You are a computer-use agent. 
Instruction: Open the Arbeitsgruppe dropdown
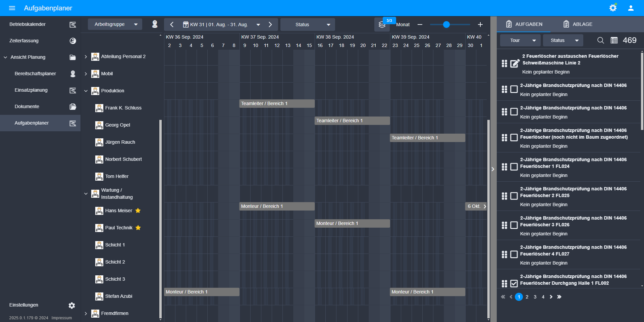115,24
